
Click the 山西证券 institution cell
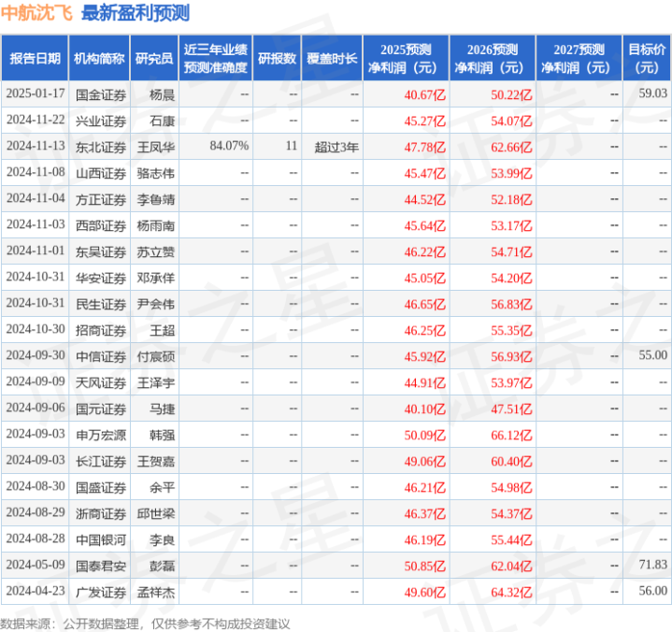pyautogui.click(x=101, y=173)
